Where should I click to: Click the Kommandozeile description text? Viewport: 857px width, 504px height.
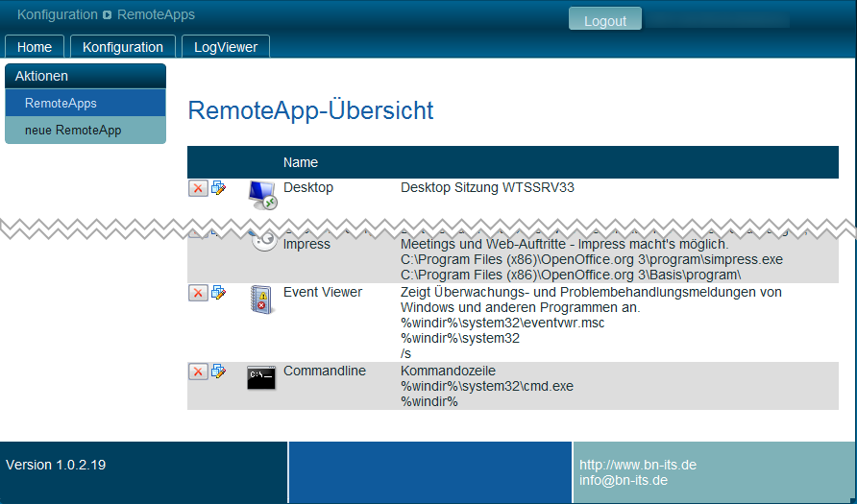[x=448, y=371]
